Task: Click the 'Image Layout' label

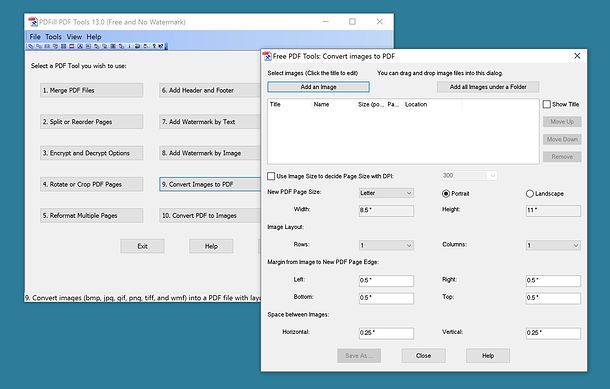Action: 286,227
